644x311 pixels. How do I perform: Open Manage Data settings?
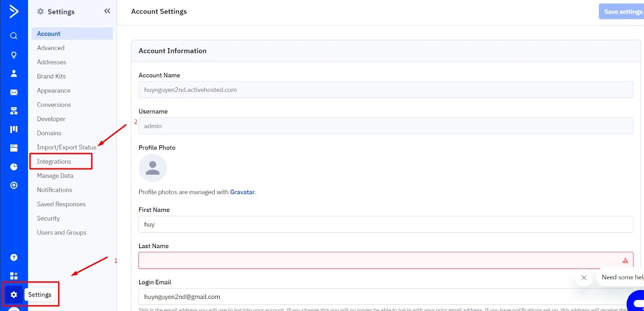[x=55, y=176]
